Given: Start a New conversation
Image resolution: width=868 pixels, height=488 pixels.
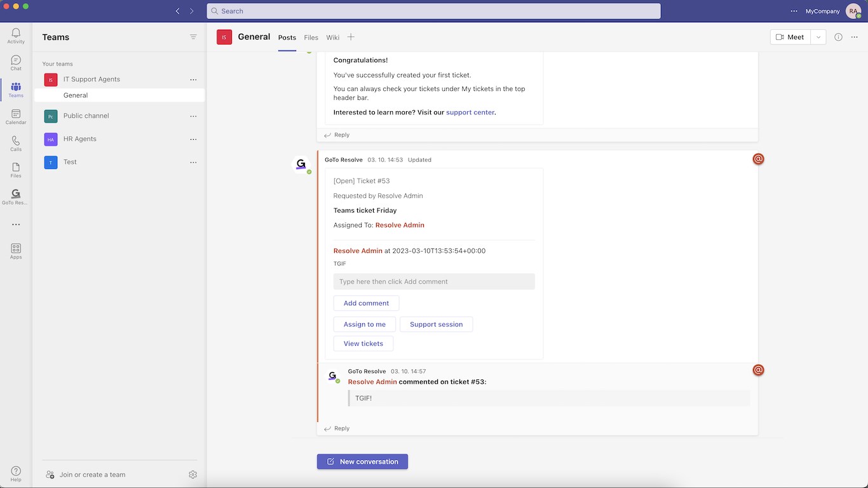Looking at the screenshot, I should [x=362, y=461].
